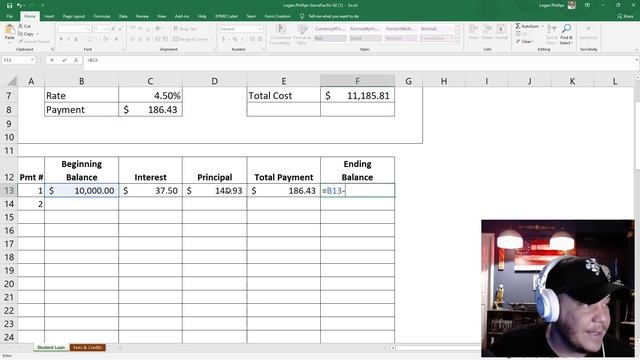Switch to the Page Layout tab
The width and height of the screenshot is (640, 360).
click(74, 16)
